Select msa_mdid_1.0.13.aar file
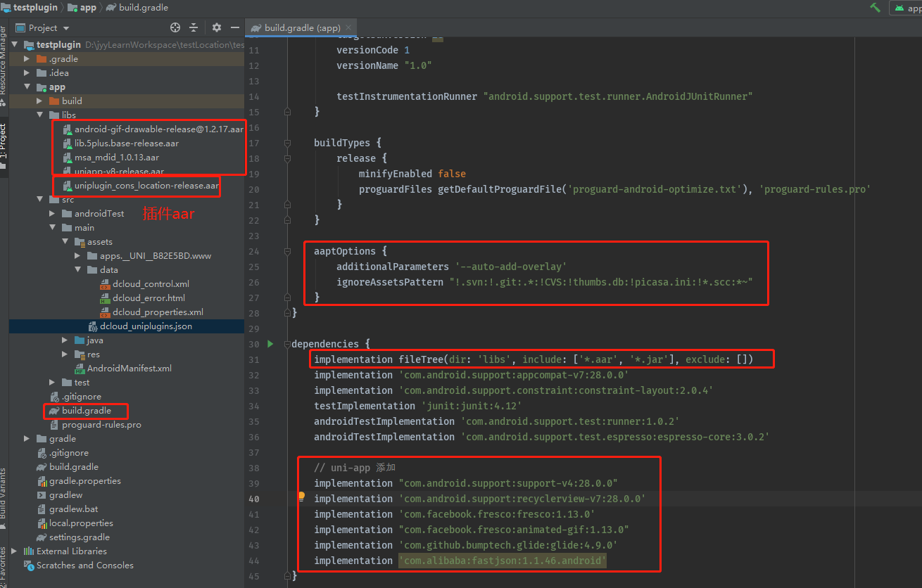 coord(117,158)
